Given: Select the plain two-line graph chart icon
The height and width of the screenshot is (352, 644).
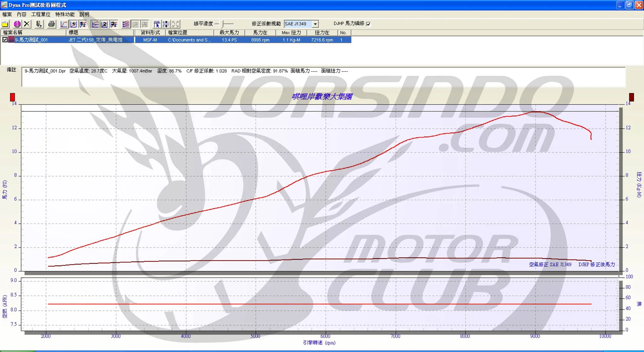Looking at the screenshot, I should [95, 24].
